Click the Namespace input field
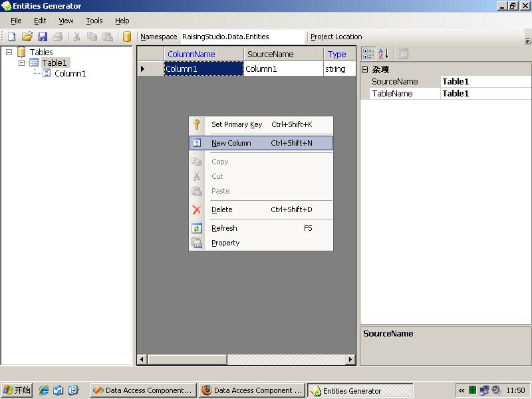Screen dimensions: 532x399 [x=242, y=37]
